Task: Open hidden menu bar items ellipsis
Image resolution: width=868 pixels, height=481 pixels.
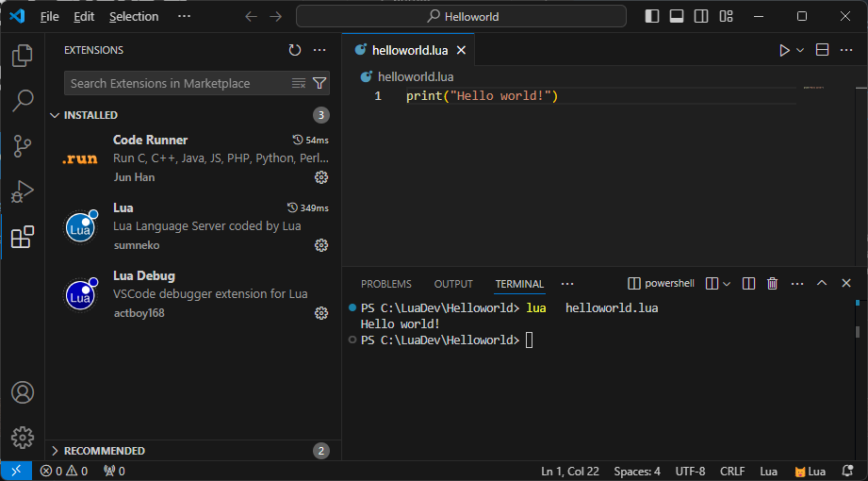Action: (184, 17)
